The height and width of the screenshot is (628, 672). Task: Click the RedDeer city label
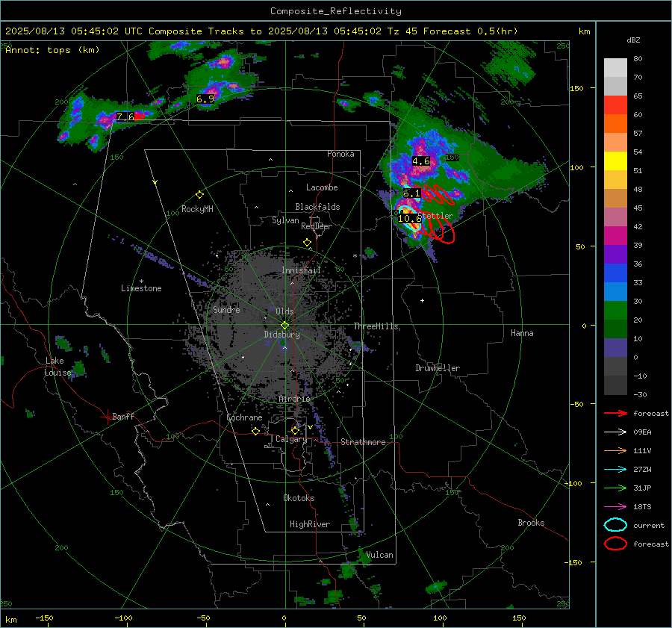317,226
